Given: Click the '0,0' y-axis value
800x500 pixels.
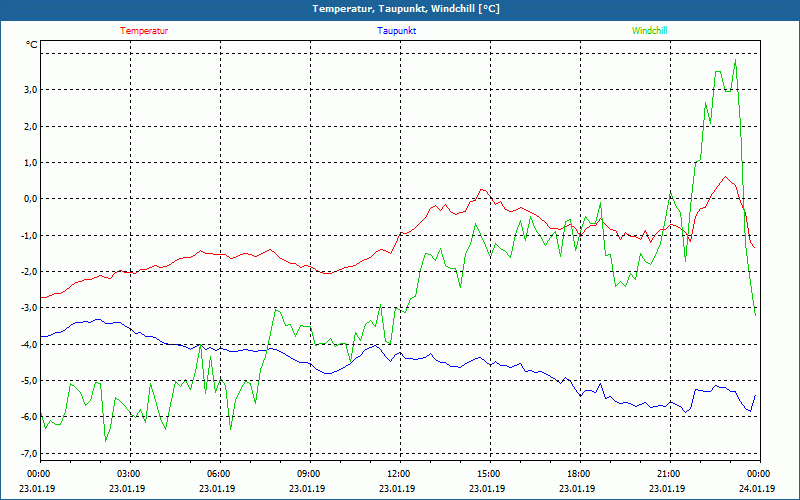Looking at the screenshot, I should 31,199.
